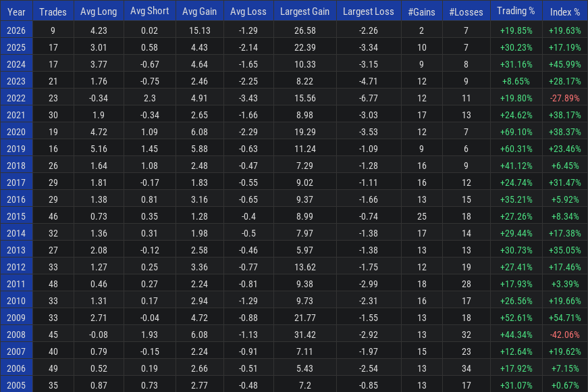This screenshot has width=588, height=392.
Task: Click the Index % column header
Action: pyautogui.click(x=565, y=11)
